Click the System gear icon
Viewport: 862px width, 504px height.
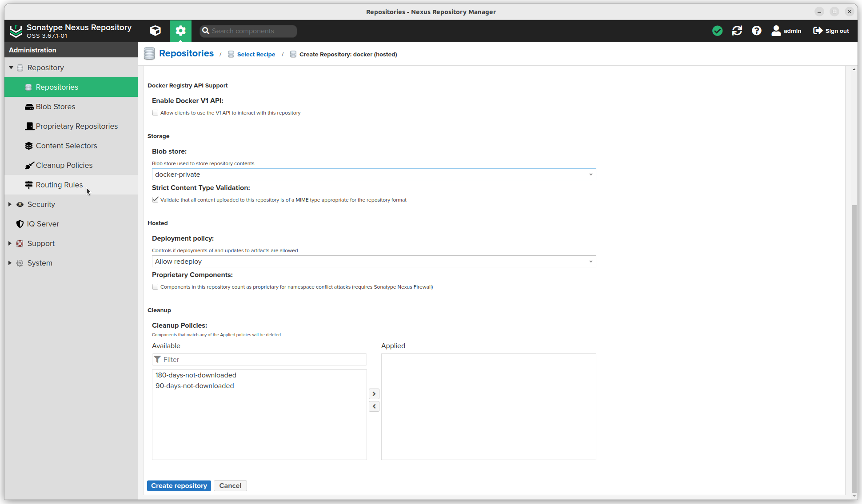click(x=20, y=263)
